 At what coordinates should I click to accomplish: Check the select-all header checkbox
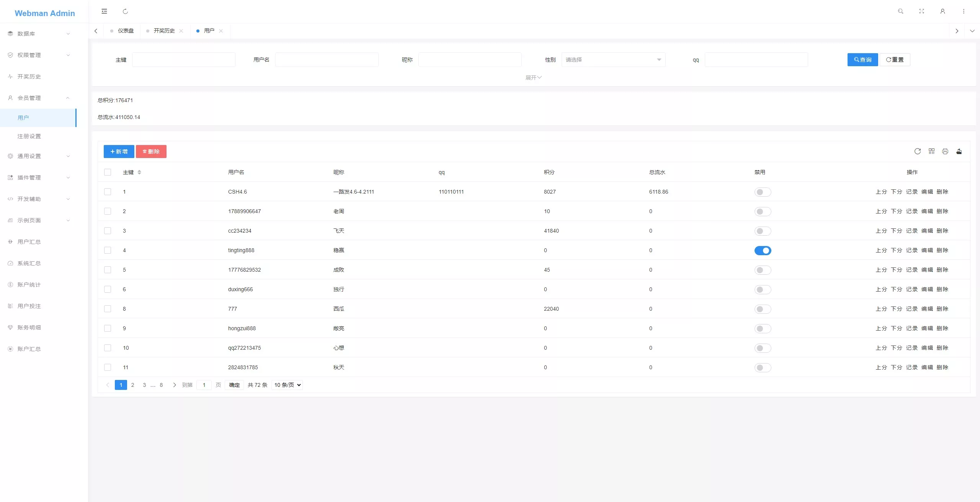click(108, 172)
